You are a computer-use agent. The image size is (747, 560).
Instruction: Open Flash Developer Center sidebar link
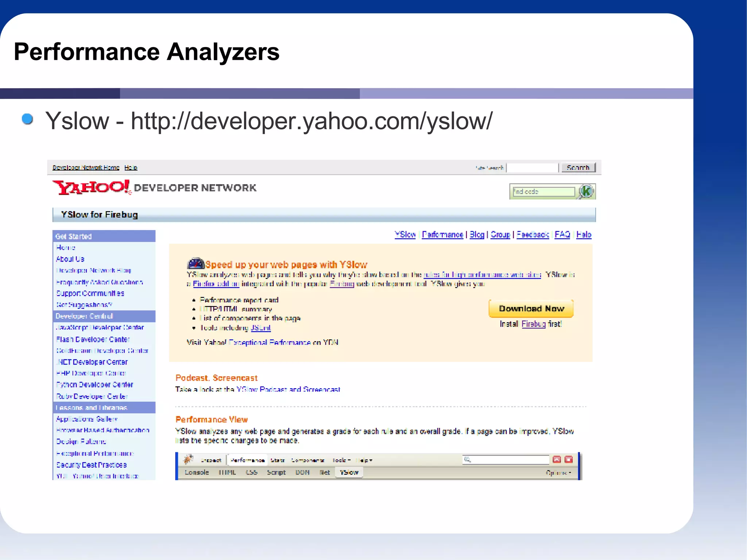click(93, 339)
